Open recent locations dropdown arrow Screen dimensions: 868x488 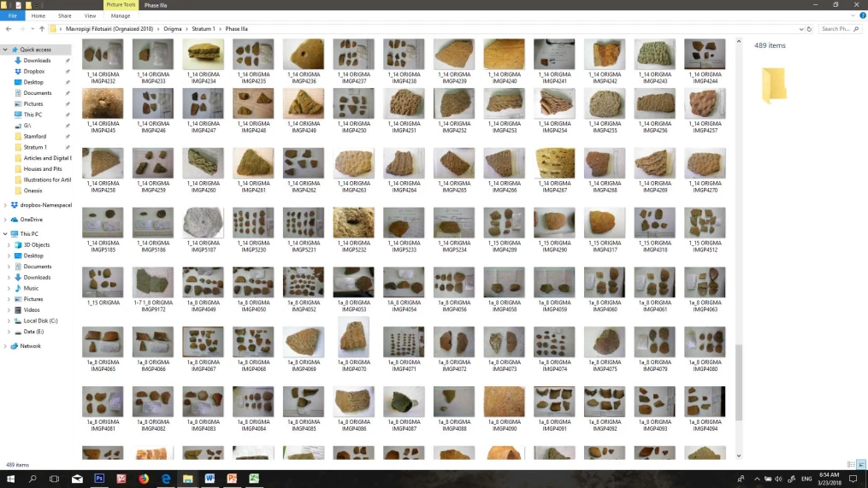[32, 29]
